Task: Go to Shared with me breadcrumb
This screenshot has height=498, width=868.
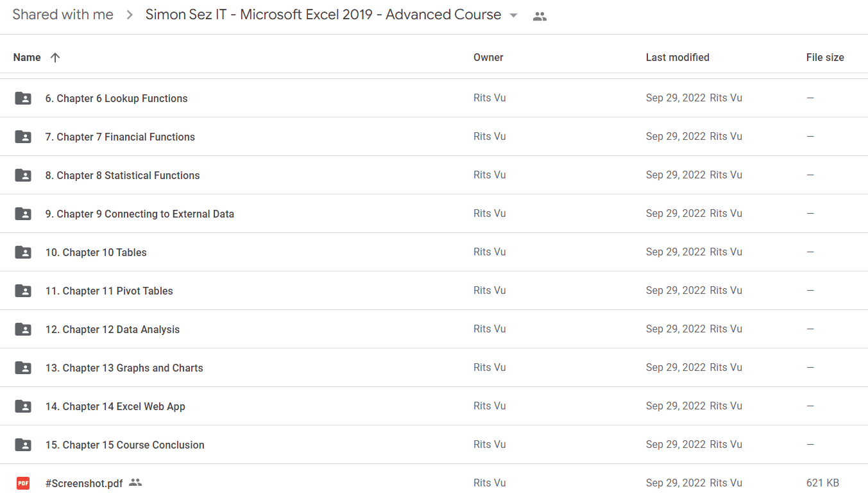Action: tap(63, 15)
